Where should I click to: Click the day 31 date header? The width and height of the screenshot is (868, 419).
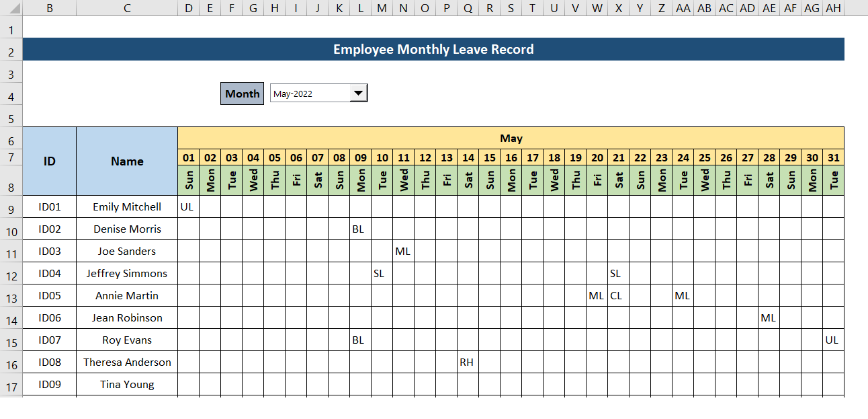pos(833,157)
